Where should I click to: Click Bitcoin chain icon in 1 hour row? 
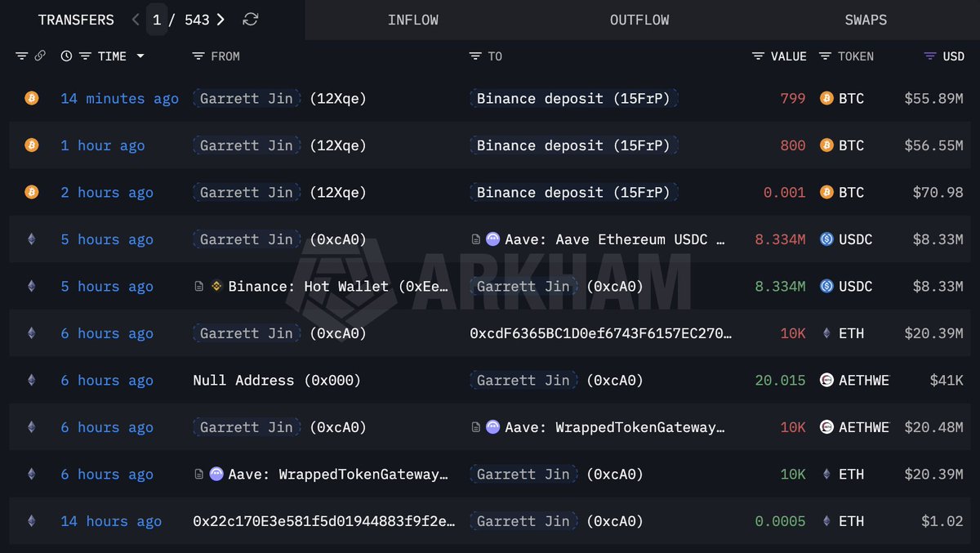tap(32, 145)
